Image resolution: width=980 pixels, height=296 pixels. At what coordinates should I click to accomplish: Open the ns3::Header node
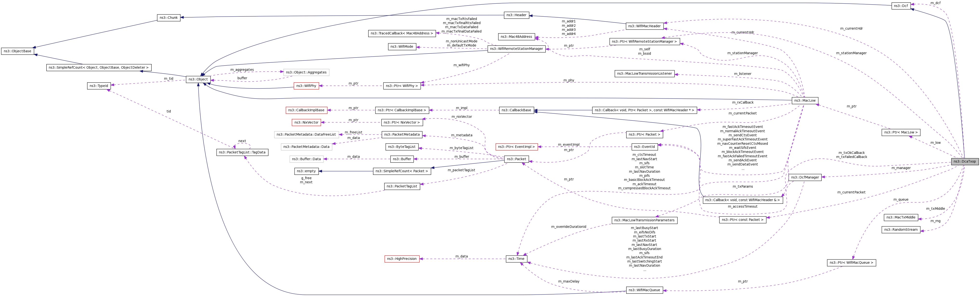516,15
